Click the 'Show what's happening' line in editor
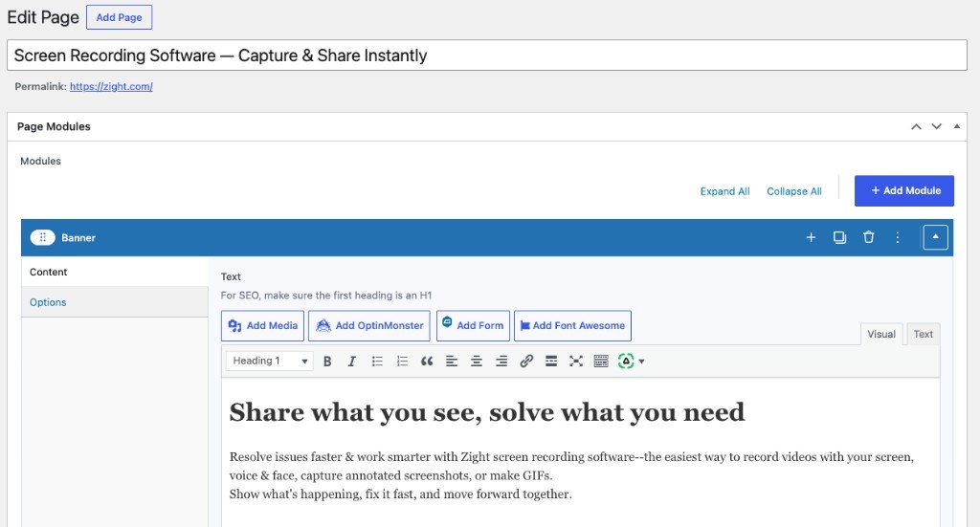Image resolution: width=980 pixels, height=527 pixels. pyautogui.click(x=401, y=494)
